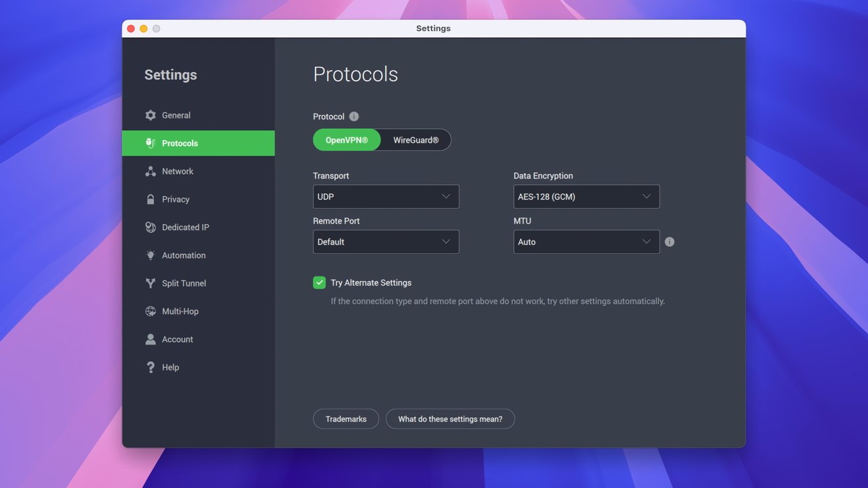
Task: Close the Settings window with the red button
Action: click(x=131, y=28)
